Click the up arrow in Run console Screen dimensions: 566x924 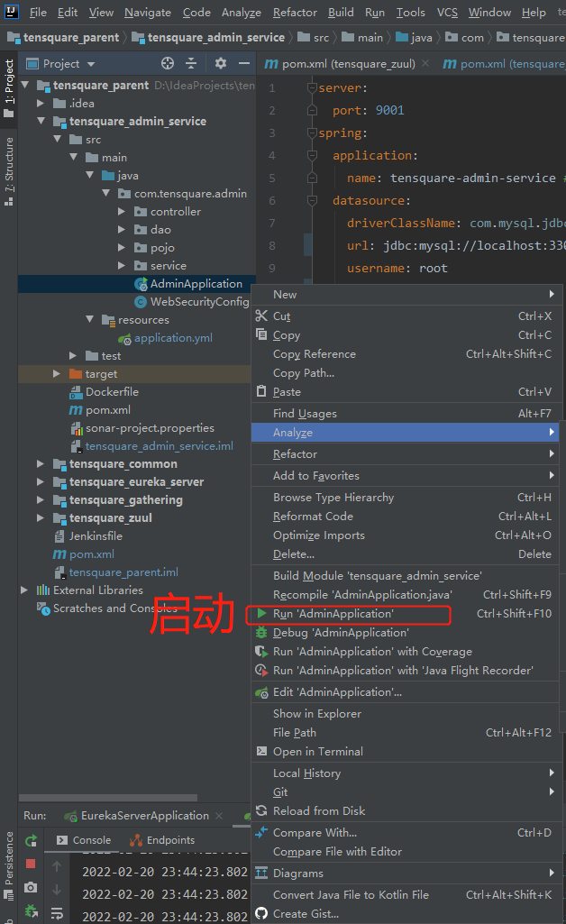(x=57, y=865)
